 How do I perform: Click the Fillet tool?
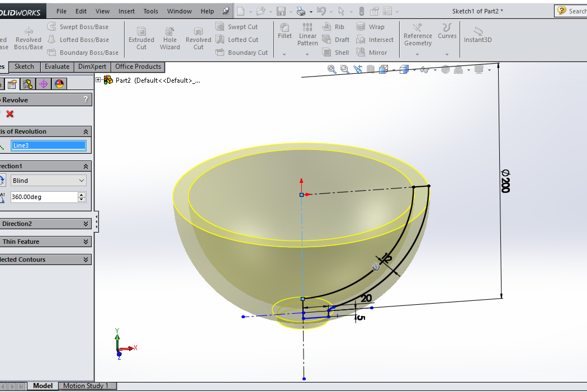pyautogui.click(x=285, y=31)
